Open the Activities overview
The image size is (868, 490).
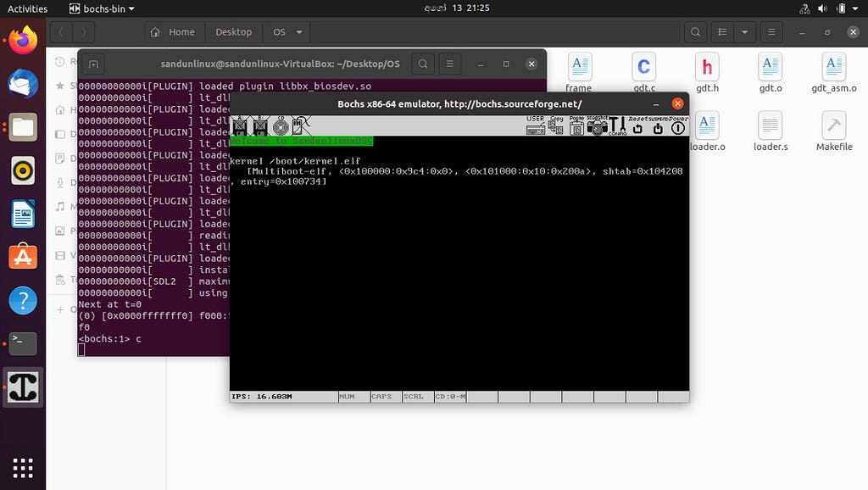[27, 8]
